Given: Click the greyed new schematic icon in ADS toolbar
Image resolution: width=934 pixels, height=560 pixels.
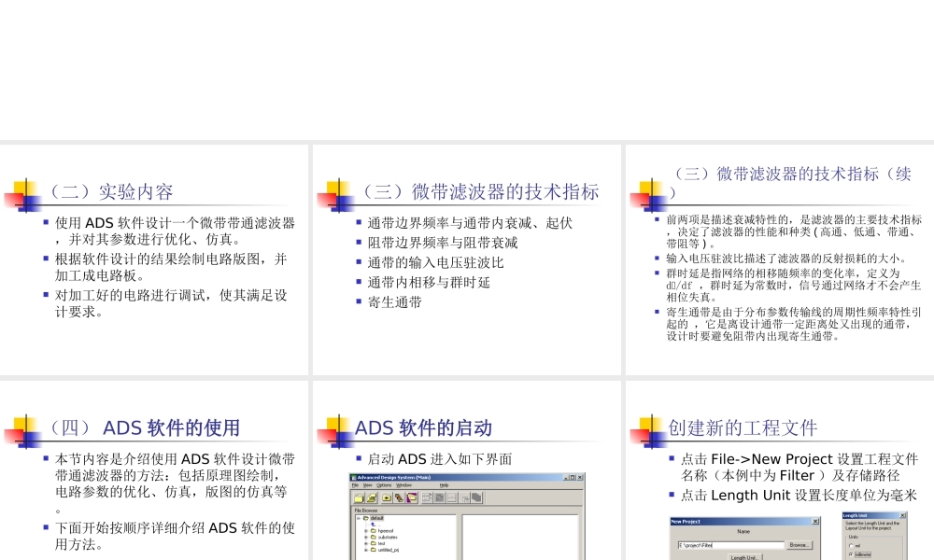Looking at the screenshot, I should point(427,498).
